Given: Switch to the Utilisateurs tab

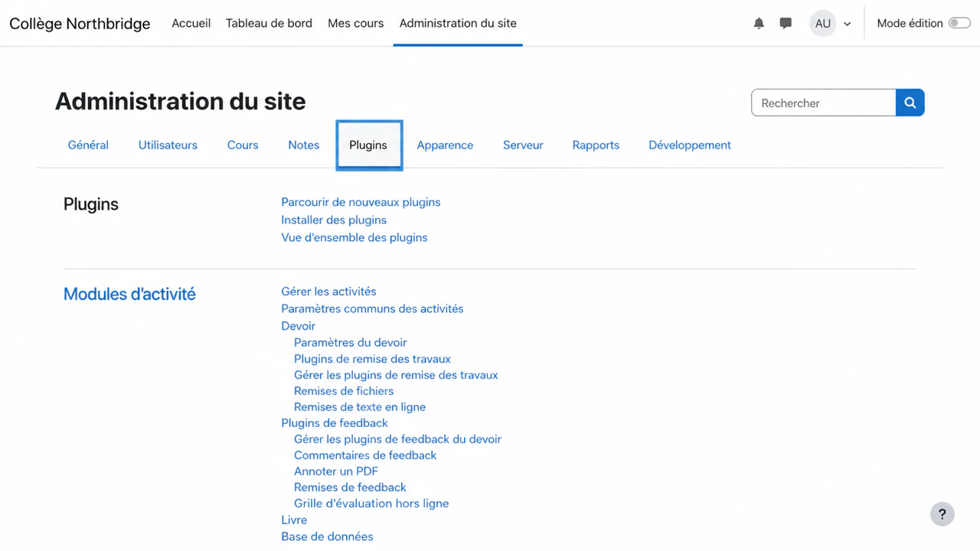Looking at the screenshot, I should tap(168, 145).
